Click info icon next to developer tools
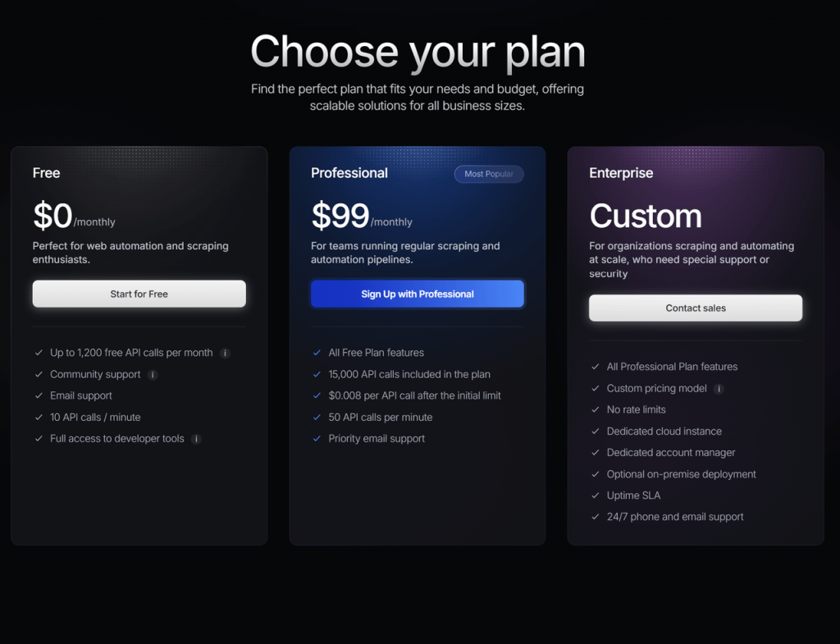Viewport: 840px width, 644px height. [x=196, y=440]
